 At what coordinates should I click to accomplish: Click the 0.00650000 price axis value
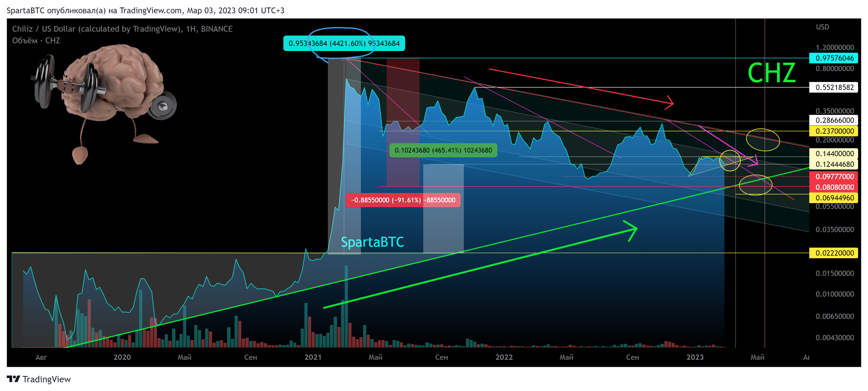835,317
